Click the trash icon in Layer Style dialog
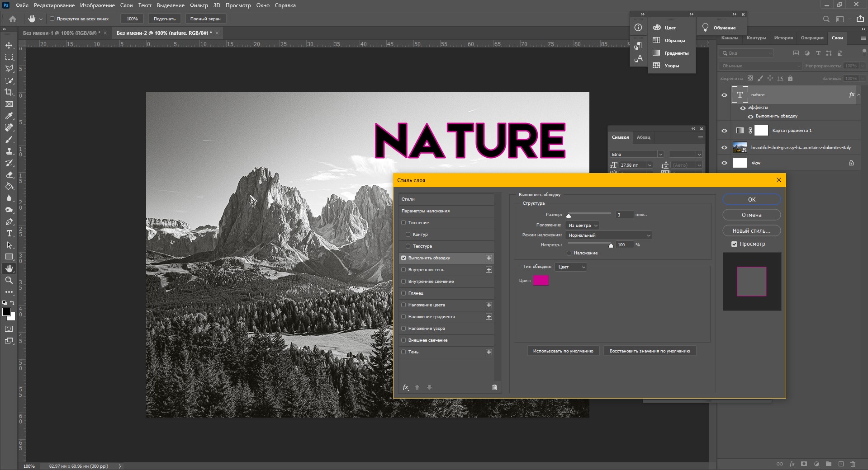 point(494,387)
